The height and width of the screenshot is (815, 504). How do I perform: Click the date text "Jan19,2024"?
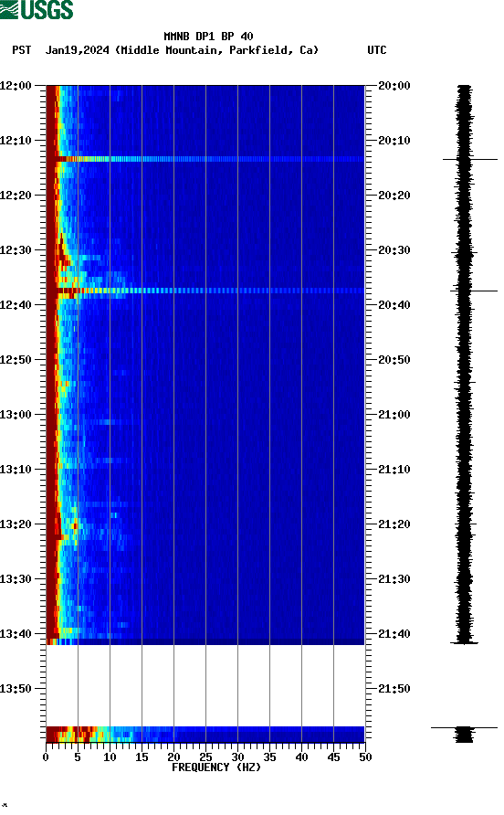pos(77,50)
